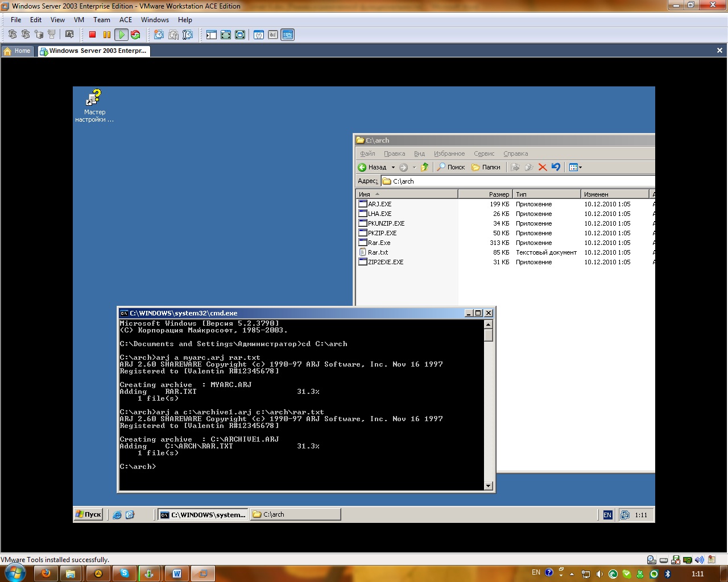Select Rar.txt file in Explorer
Image resolution: width=728 pixels, height=582 pixels.
[x=373, y=252]
